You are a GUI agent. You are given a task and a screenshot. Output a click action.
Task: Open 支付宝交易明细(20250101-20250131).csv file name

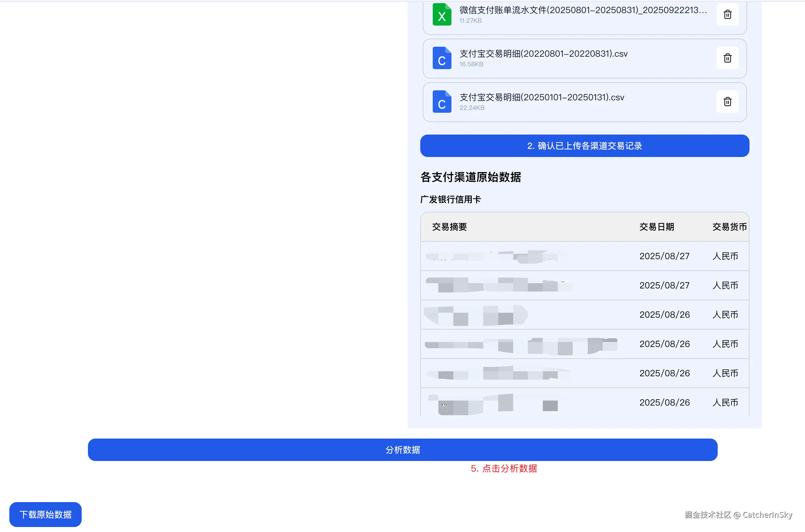click(x=542, y=97)
